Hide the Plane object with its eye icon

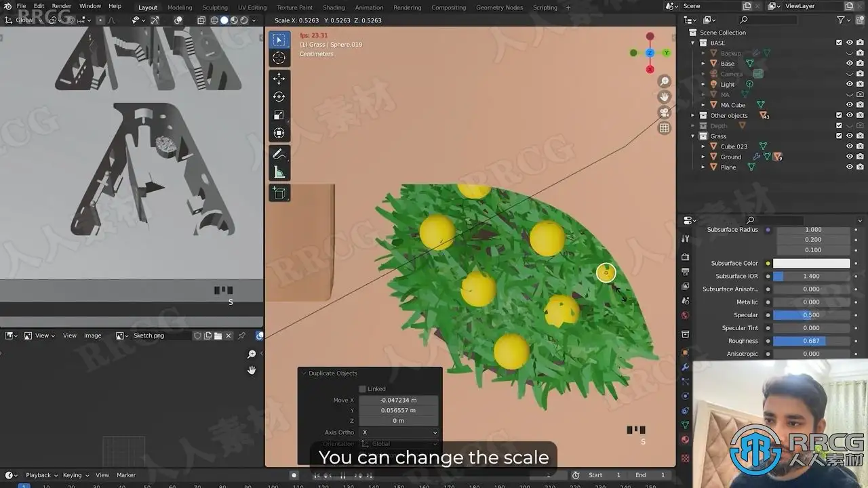coord(850,167)
